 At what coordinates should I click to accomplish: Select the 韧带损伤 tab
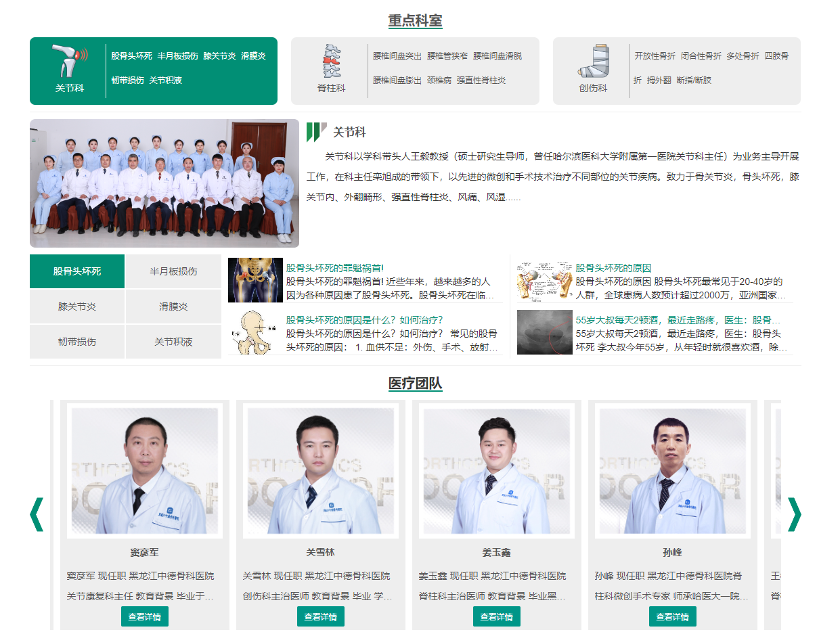pos(77,342)
